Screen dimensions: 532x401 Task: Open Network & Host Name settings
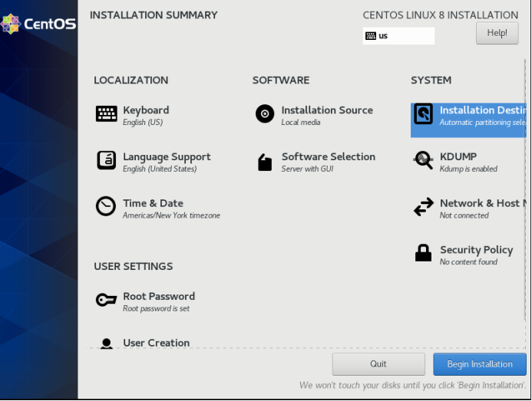coord(483,203)
